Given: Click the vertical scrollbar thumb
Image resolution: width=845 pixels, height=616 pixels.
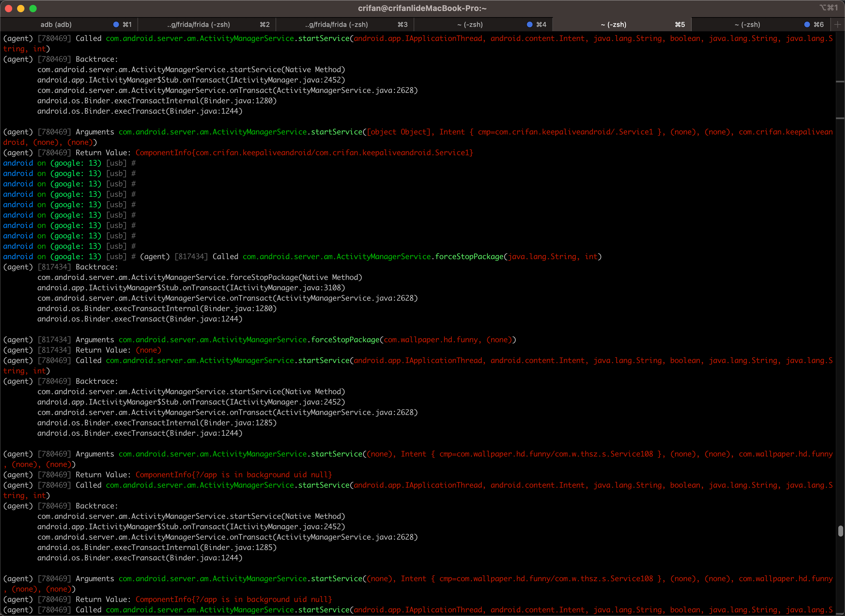Looking at the screenshot, I should [x=840, y=531].
